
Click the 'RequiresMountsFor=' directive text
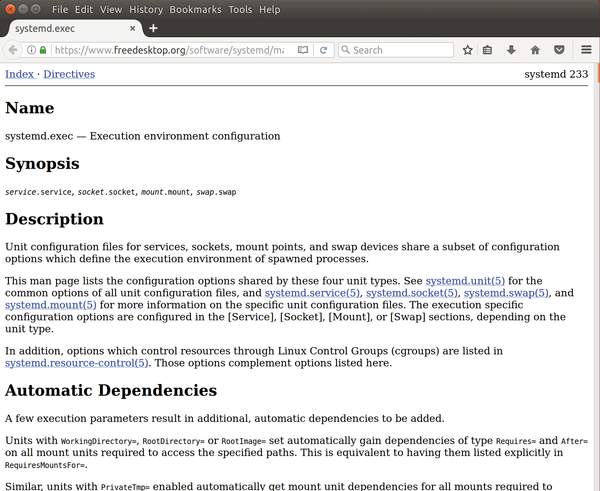click(45, 465)
